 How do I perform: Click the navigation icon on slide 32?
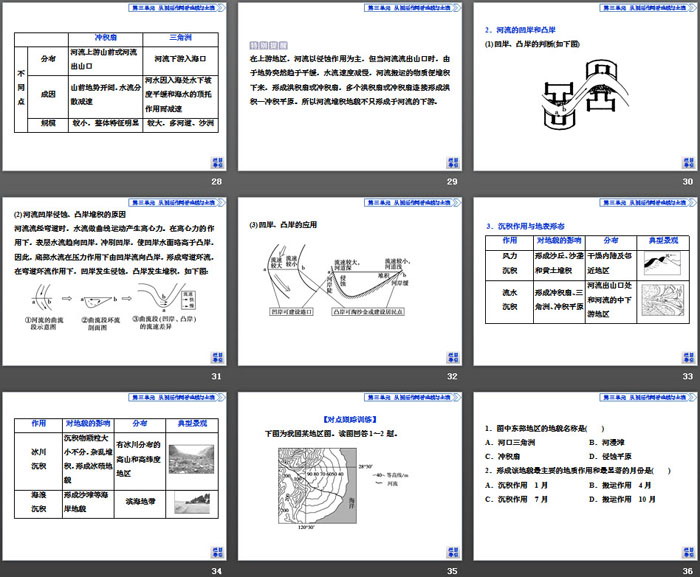tap(453, 358)
